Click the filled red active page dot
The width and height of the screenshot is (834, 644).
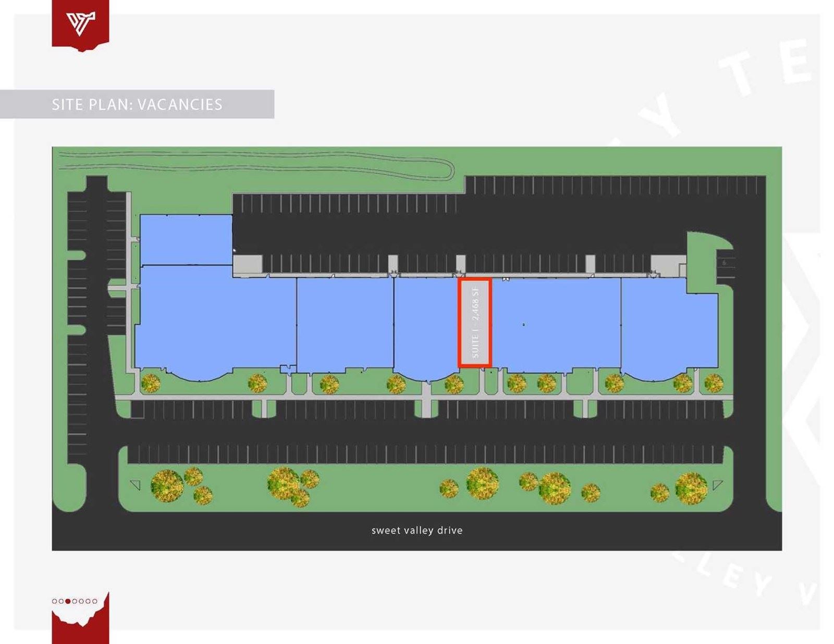[x=68, y=601]
